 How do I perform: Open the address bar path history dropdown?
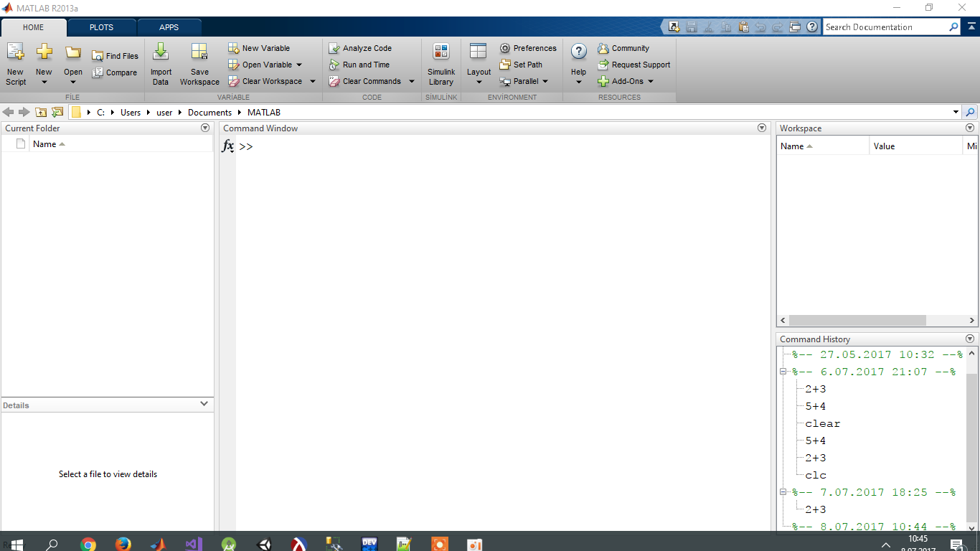[956, 113]
